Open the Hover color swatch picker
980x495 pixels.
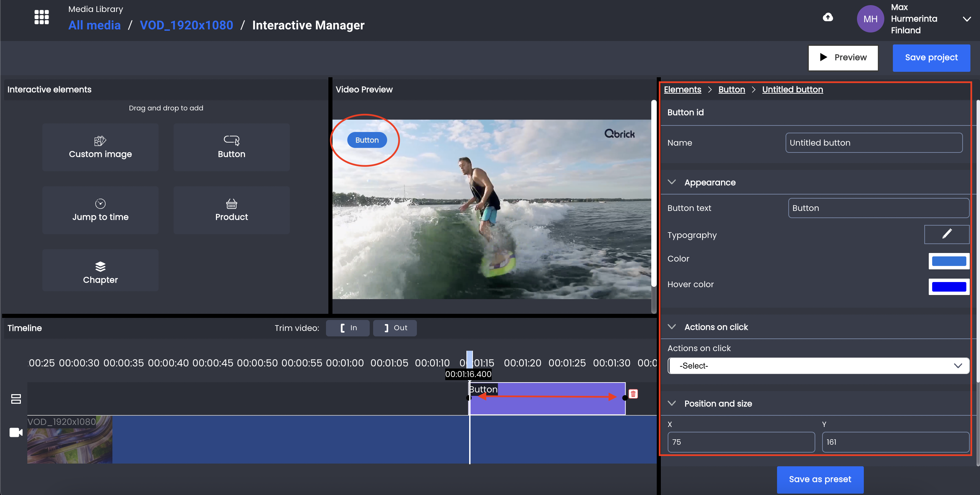coord(949,287)
